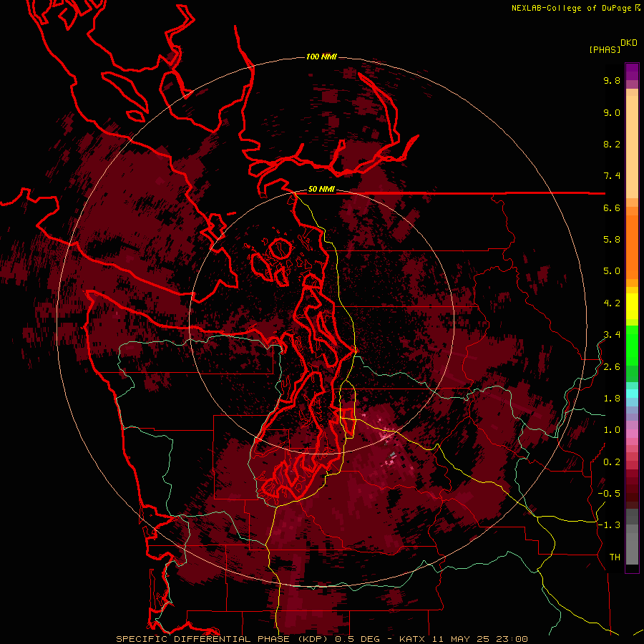Click the SPECIFIC DIFFERENTIAL PHASE (KDP) caption
Image resolution: width=644 pixels, height=644 pixels.
click(x=223, y=639)
